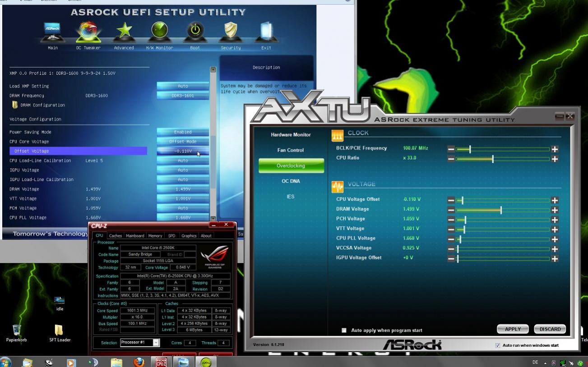The image size is (588, 367).
Task: Click the DRAM Voltage slider handle in AXTU
Action: [501, 210]
